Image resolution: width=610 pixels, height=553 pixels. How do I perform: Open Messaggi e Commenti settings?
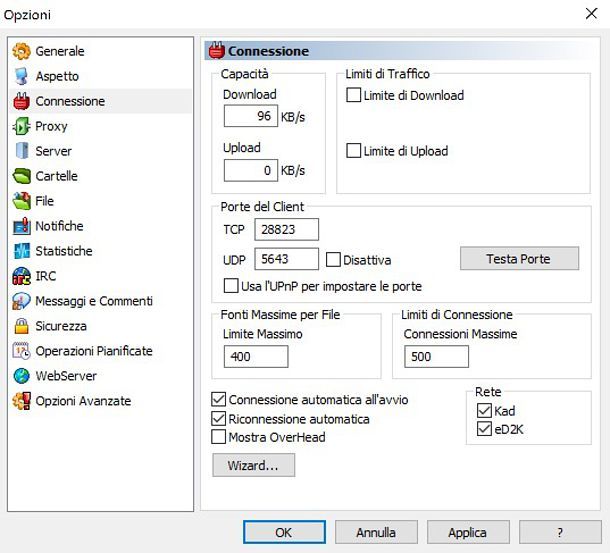pyautogui.click(x=100, y=301)
